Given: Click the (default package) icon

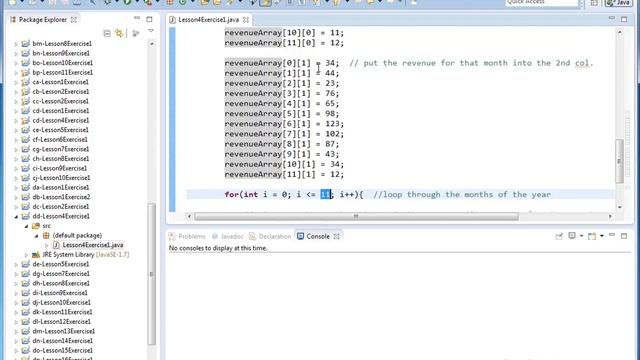Looking at the screenshot, I should (46, 236).
